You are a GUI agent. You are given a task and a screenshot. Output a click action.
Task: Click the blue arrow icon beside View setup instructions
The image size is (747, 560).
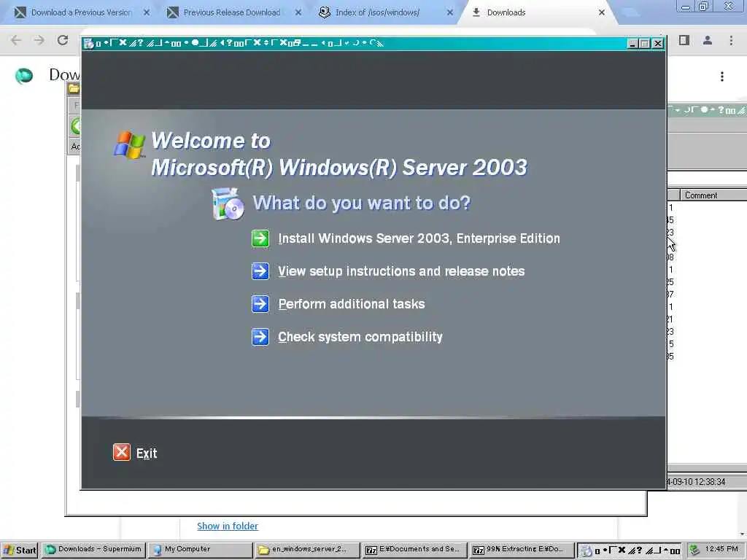[260, 271]
